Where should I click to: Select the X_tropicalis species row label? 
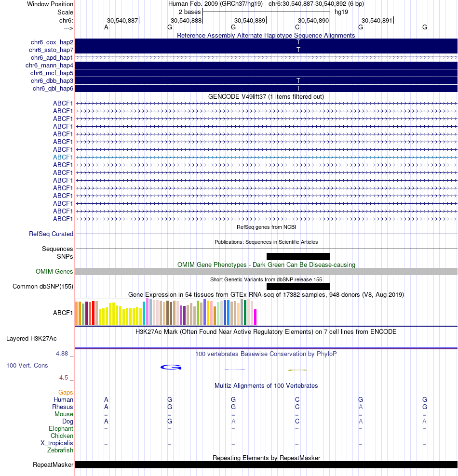(x=57, y=443)
